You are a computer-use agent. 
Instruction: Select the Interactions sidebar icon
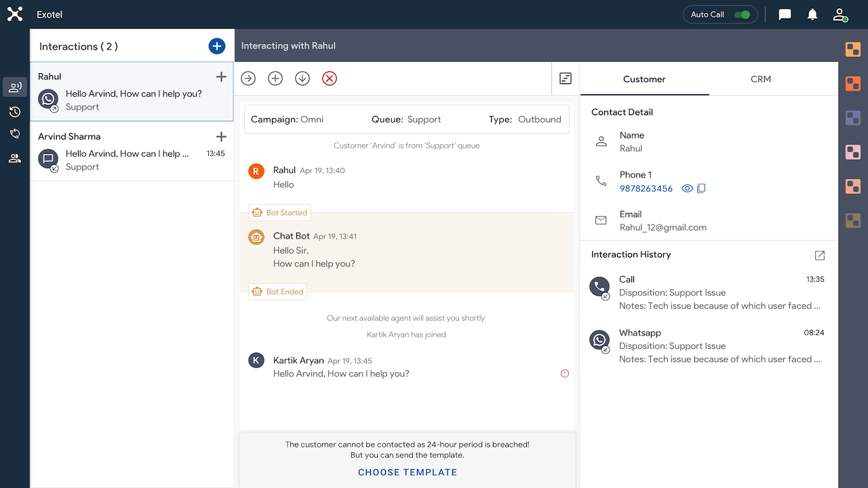[x=15, y=87]
